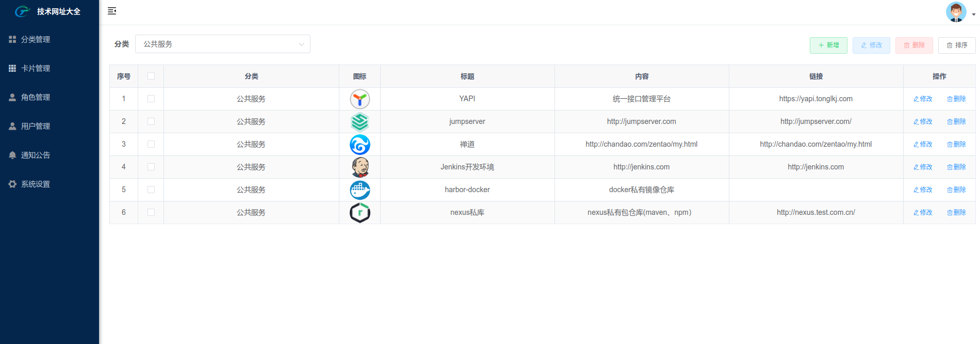Click the green 新增 button
The width and height of the screenshot is (980, 344).
tap(828, 45)
